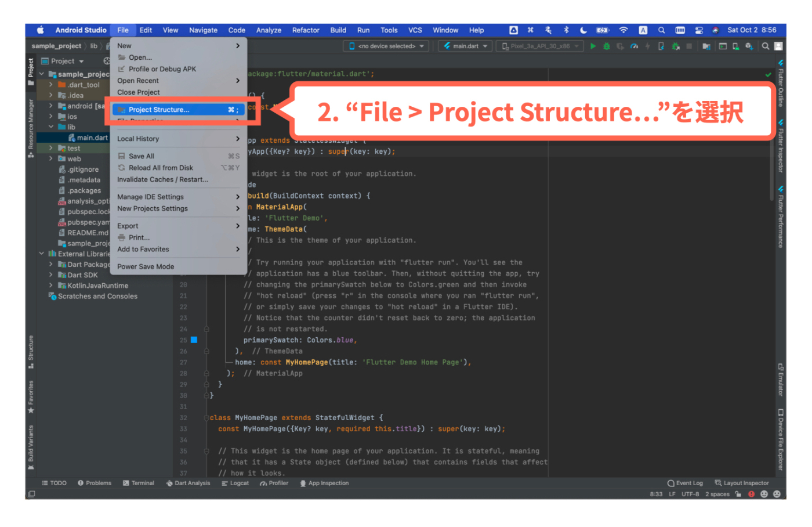The image size is (812, 527).
Task: Expand the KotlinJavaRuntime node
Action: click(x=51, y=286)
